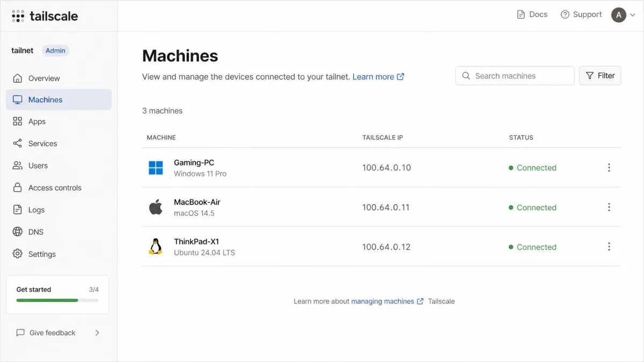Click Connected status for Gaming-PC
The image size is (644, 362).
coord(532,168)
